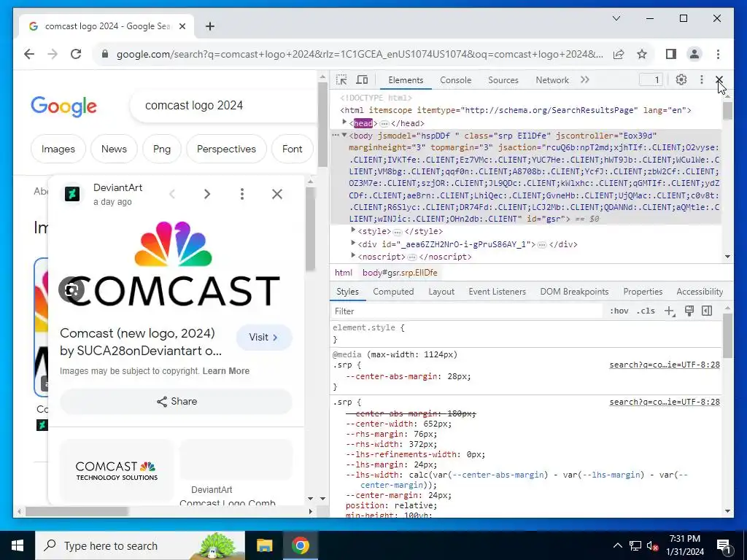This screenshot has width=747, height=560.
Task: Select the News filter chip
Action: point(114,149)
